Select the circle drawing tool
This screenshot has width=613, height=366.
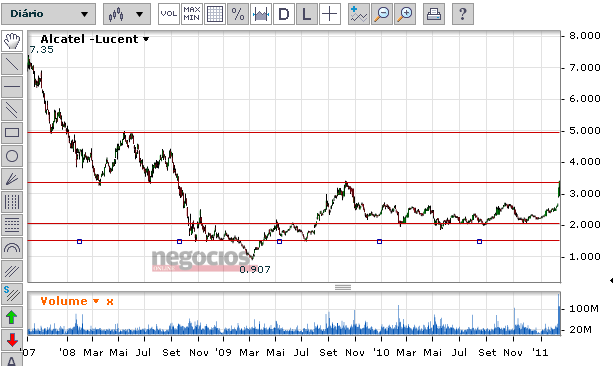click(x=12, y=156)
